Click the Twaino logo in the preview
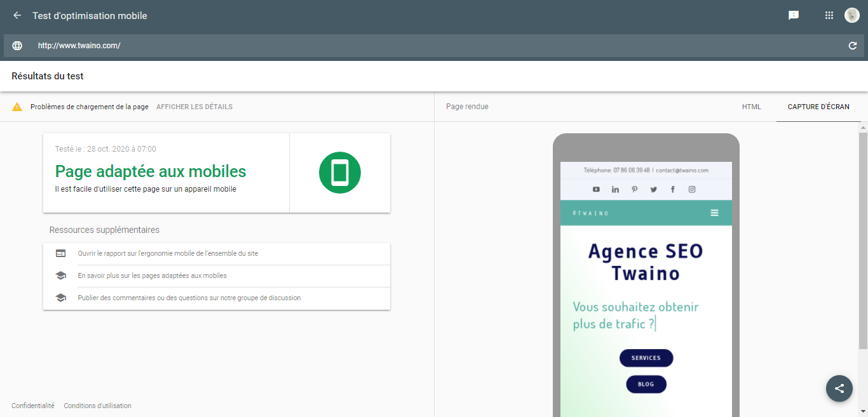Image resolution: width=868 pixels, height=417 pixels. click(x=590, y=213)
